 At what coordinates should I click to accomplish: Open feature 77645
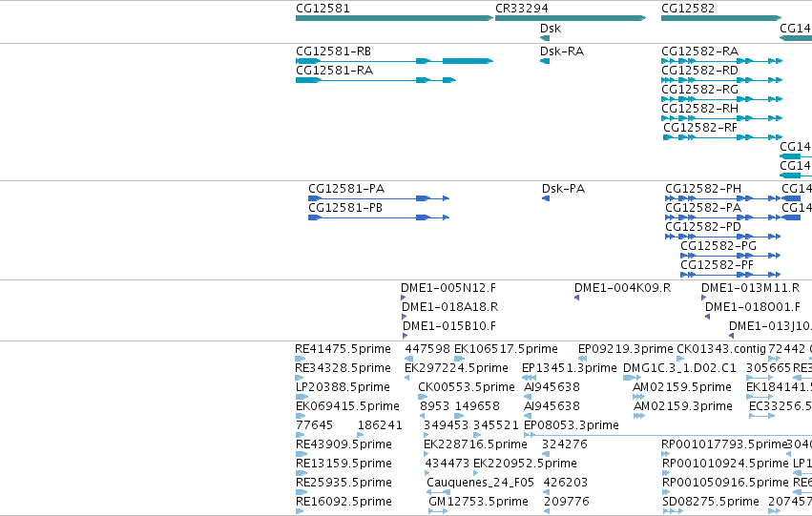coord(299,435)
